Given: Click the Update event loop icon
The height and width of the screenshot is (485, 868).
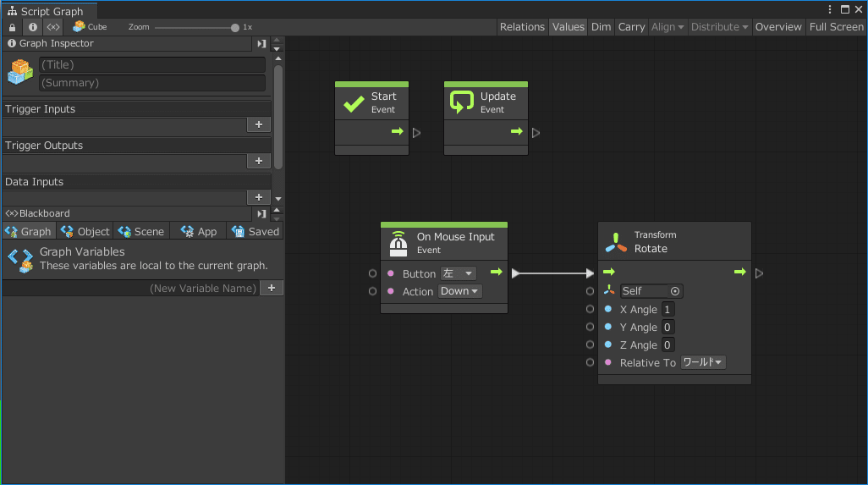Looking at the screenshot, I should coord(462,102).
